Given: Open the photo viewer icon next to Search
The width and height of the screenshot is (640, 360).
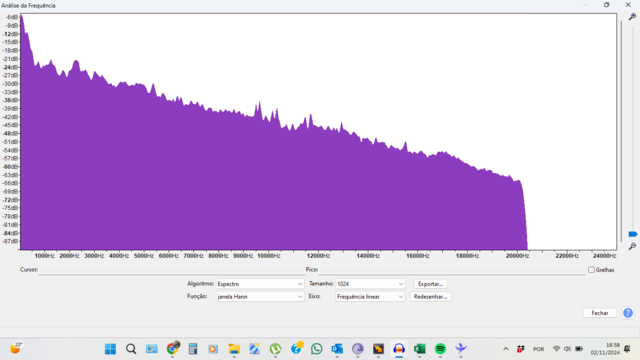Looking at the screenshot, I should coord(152,349).
